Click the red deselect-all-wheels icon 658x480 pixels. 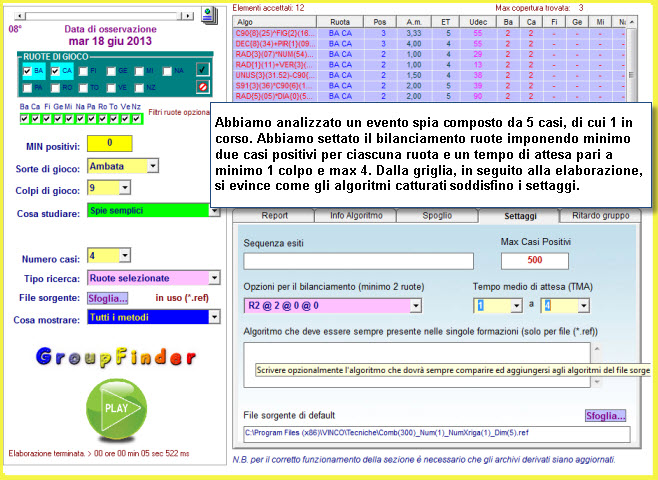[x=203, y=87]
